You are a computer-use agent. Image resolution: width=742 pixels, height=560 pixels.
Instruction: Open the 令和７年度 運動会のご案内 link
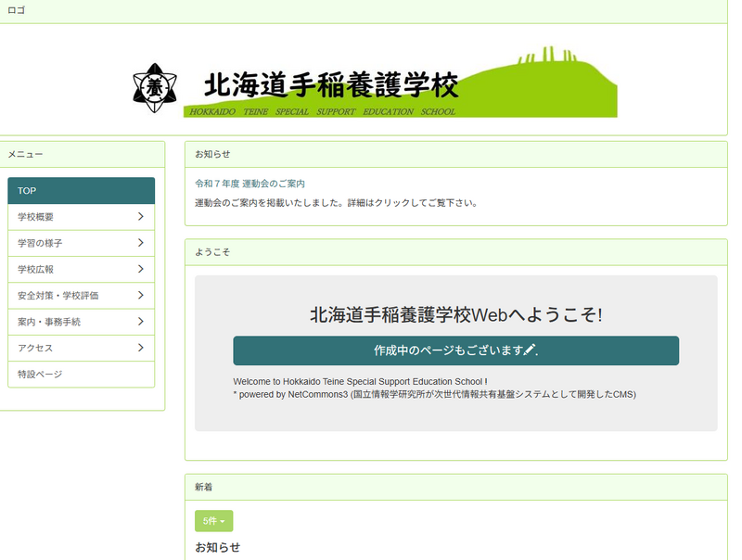click(249, 184)
